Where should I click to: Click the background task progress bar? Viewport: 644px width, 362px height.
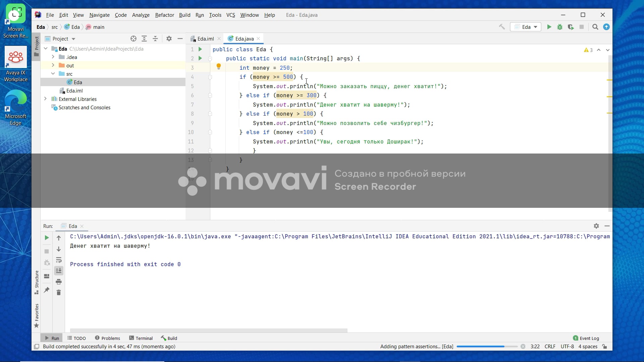[x=487, y=346]
